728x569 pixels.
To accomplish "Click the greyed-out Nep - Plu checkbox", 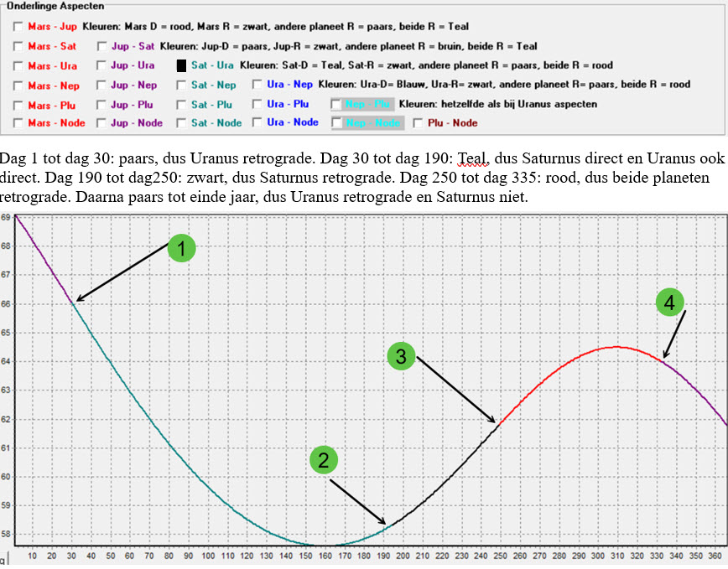I will point(337,104).
